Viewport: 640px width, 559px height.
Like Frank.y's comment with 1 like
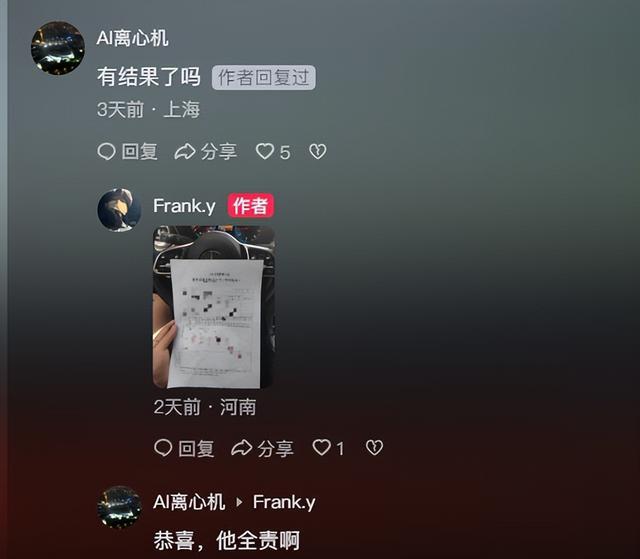322,448
